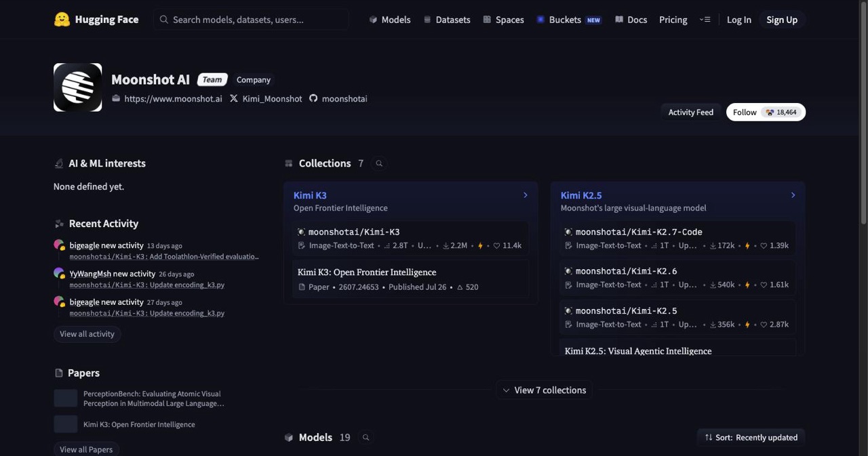The image size is (868, 456).
Task: Click the Buckets nav icon
Action: pyautogui.click(x=540, y=20)
